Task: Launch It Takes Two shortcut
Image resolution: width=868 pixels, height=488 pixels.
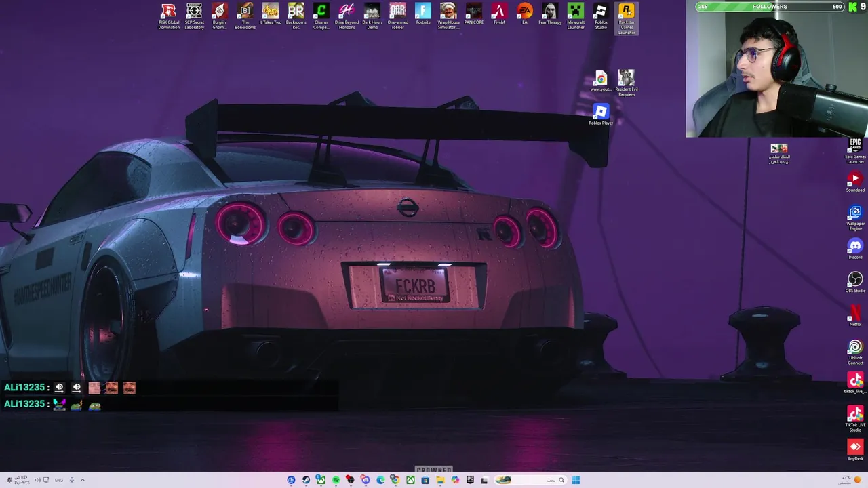Action: (271, 14)
